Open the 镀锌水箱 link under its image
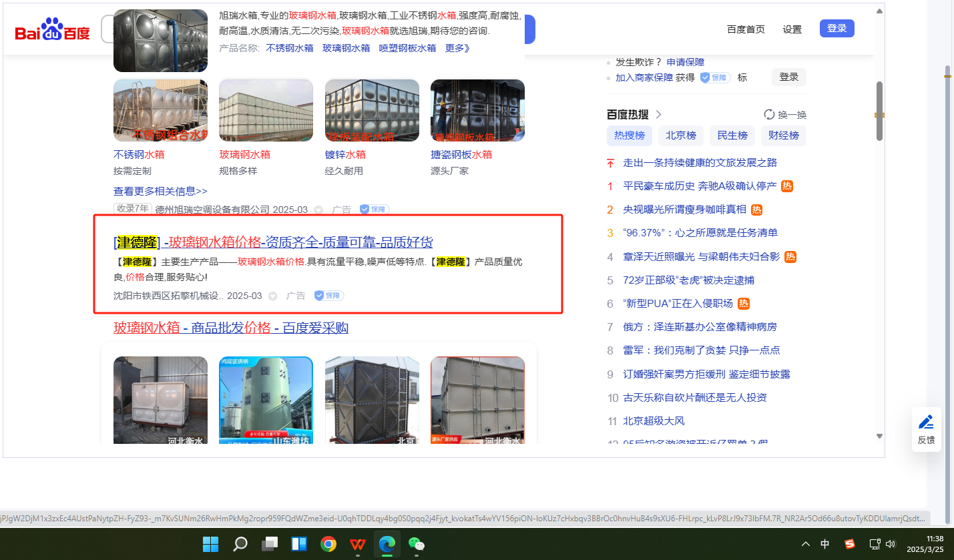This screenshot has width=954, height=560. tap(345, 154)
